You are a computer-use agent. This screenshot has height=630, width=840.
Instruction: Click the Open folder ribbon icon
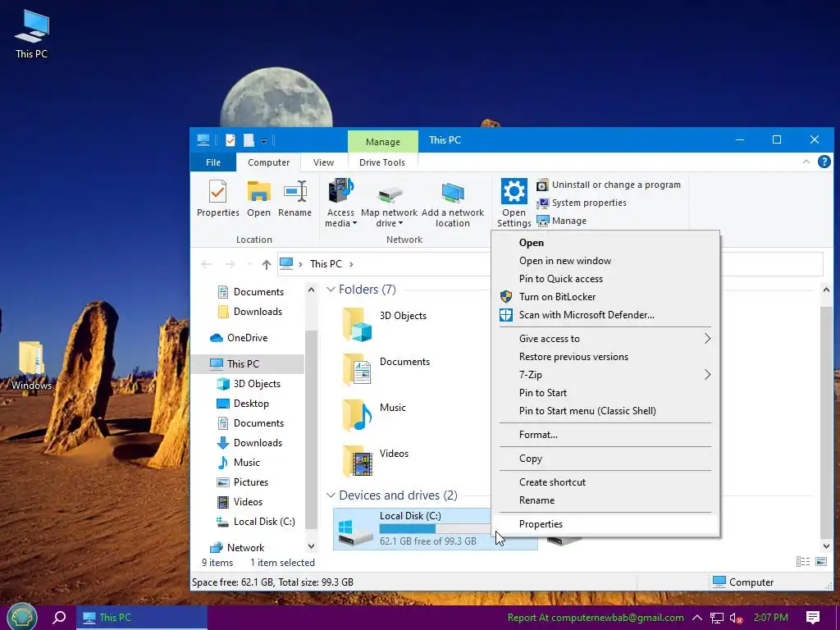tap(258, 199)
